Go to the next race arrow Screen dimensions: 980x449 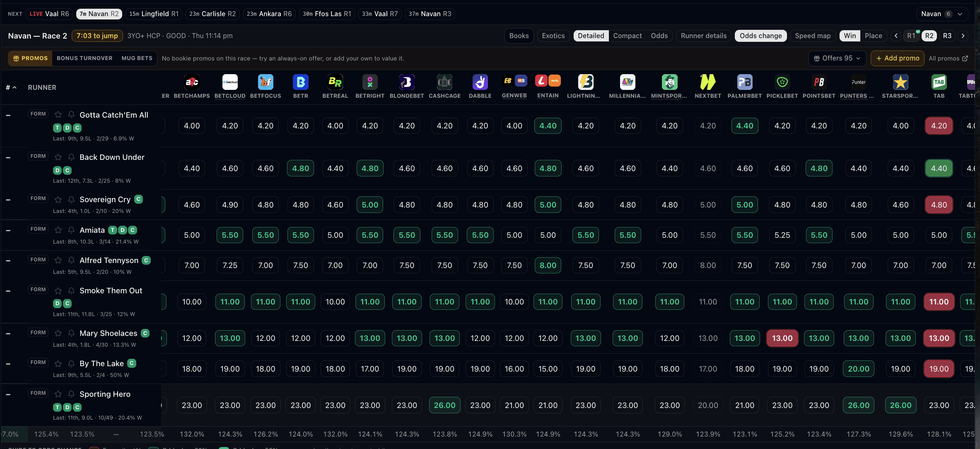[x=963, y=36]
